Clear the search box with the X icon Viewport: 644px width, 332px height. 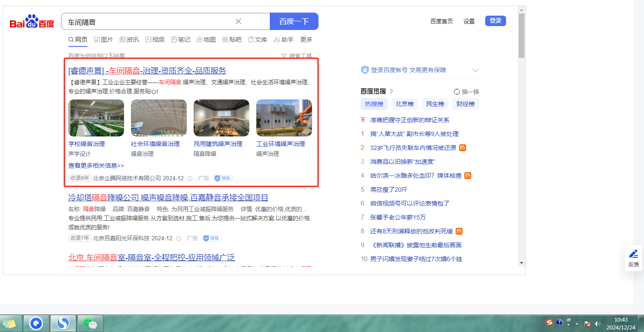(238, 21)
